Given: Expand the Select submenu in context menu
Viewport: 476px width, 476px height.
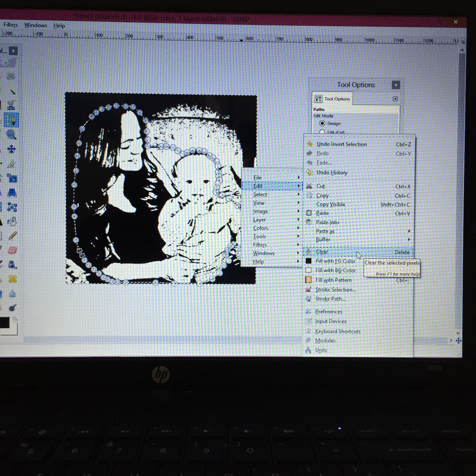Looking at the screenshot, I should (272, 194).
